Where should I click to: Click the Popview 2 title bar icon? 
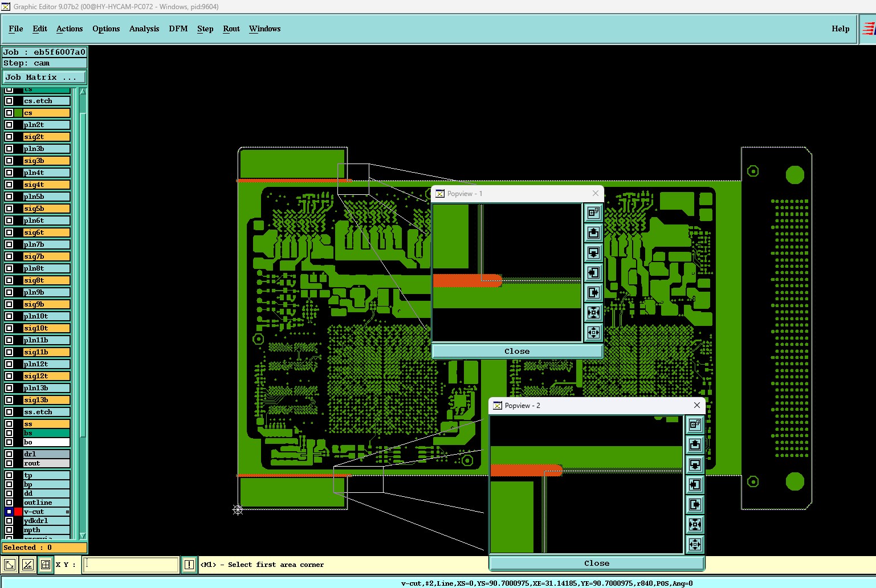(498, 406)
